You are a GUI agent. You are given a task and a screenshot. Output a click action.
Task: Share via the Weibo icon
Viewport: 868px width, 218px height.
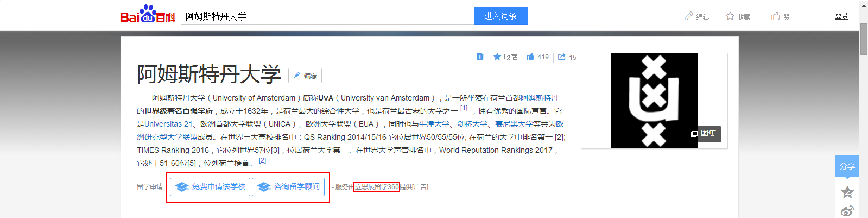pyautogui.click(x=847, y=211)
